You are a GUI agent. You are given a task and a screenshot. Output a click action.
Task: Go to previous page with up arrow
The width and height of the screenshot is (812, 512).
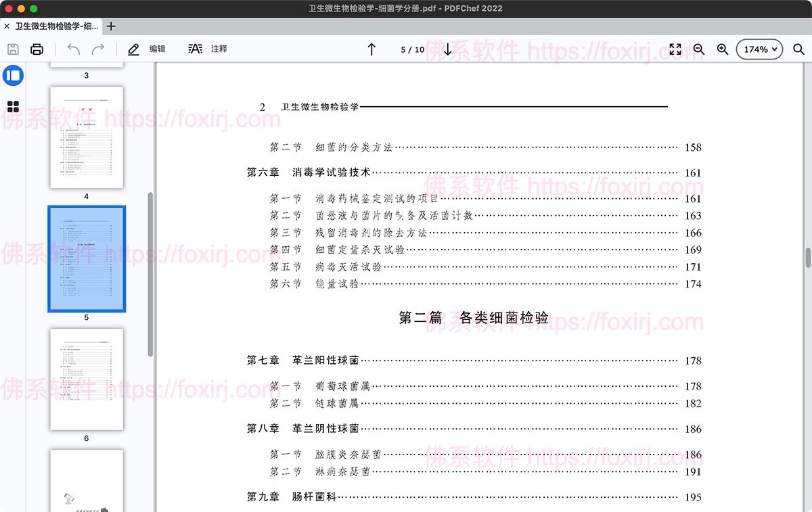[x=371, y=49]
